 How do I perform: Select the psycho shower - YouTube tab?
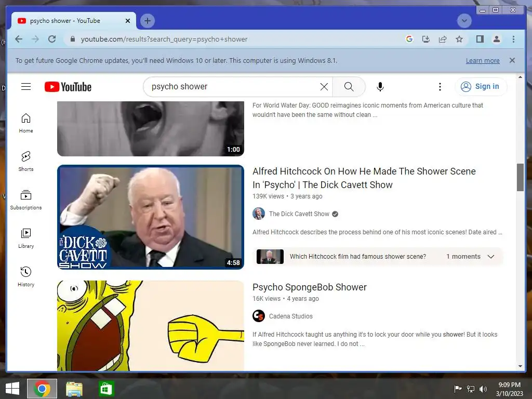pyautogui.click(x=74, y=21)
